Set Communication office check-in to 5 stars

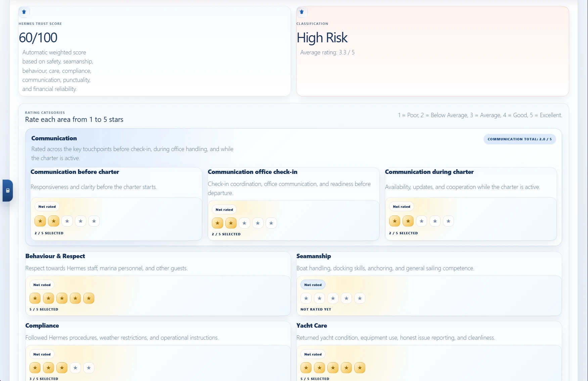(271, 223)
